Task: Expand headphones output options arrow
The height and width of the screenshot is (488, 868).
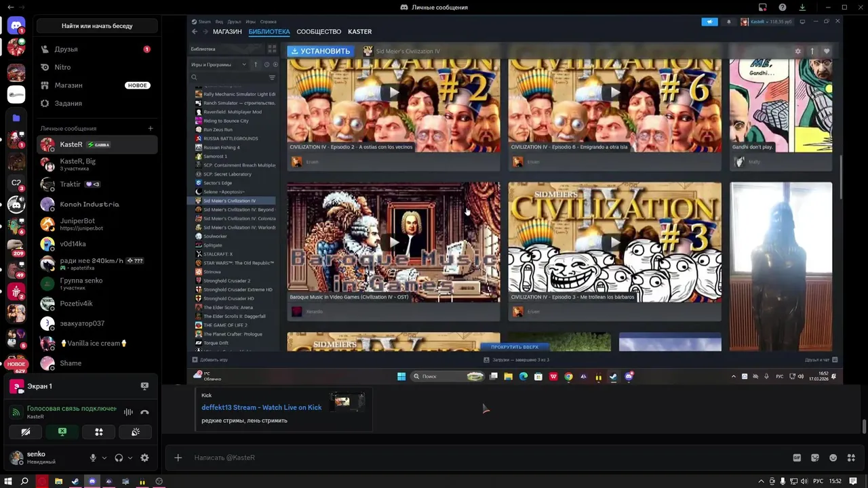Action: click(130, 457)
